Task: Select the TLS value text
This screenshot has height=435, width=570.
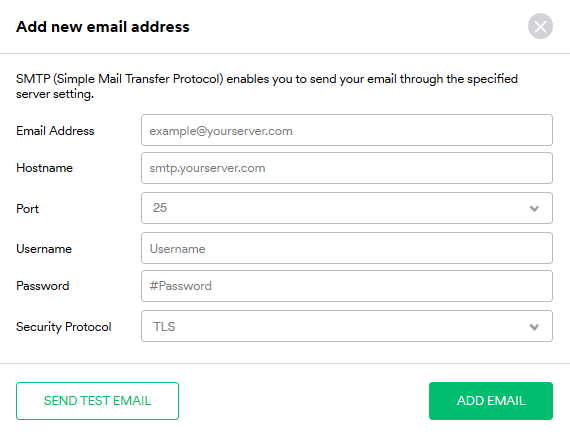Action: 164,327
